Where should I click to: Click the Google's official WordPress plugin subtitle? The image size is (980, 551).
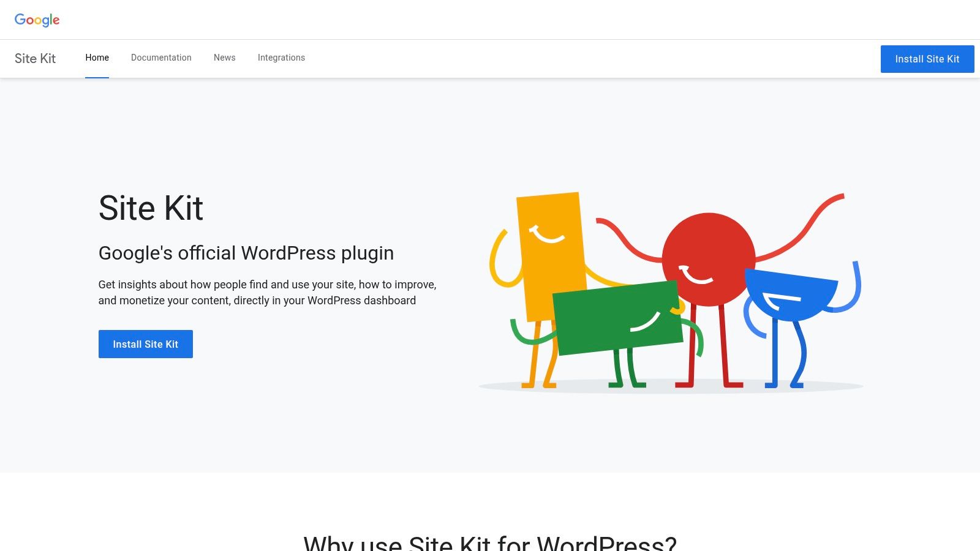click(246, 253)
